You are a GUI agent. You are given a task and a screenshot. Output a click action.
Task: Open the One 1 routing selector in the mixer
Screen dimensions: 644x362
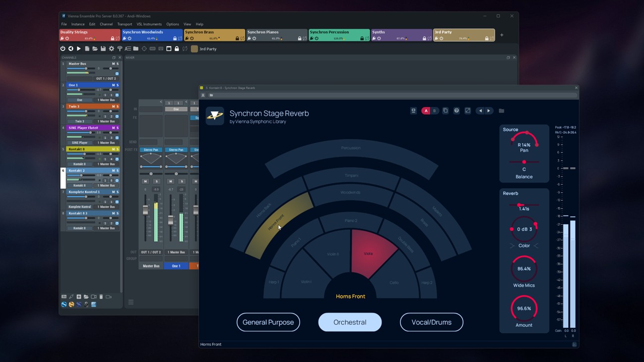pyautogui.click(x=176, y=265)
